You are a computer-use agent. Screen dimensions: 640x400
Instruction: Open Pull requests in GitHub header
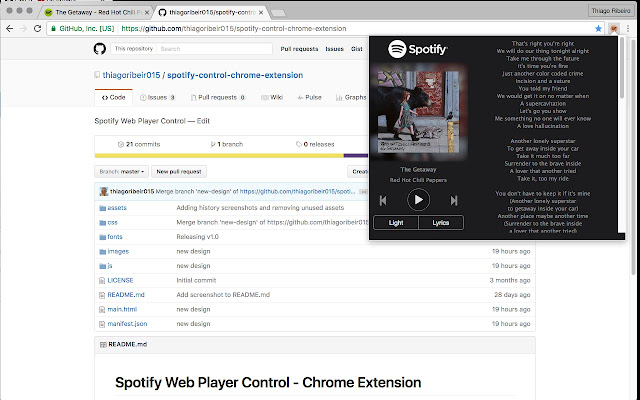[299, 49]
